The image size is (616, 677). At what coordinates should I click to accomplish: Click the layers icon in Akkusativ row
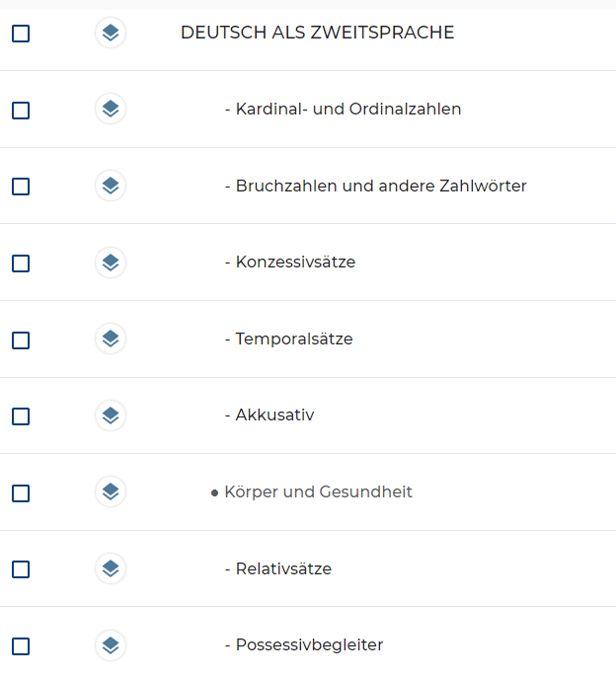[111, 415]
